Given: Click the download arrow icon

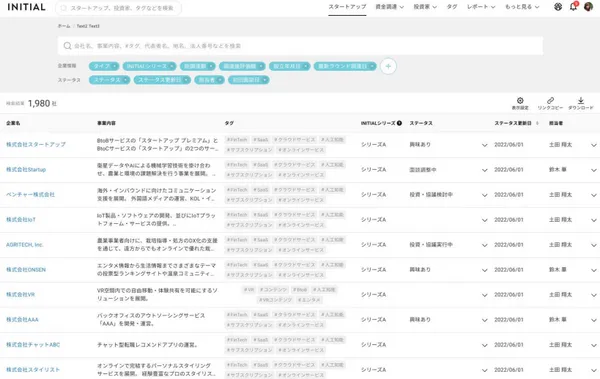Looking at the screenshot, I should (x=580, y=101).
